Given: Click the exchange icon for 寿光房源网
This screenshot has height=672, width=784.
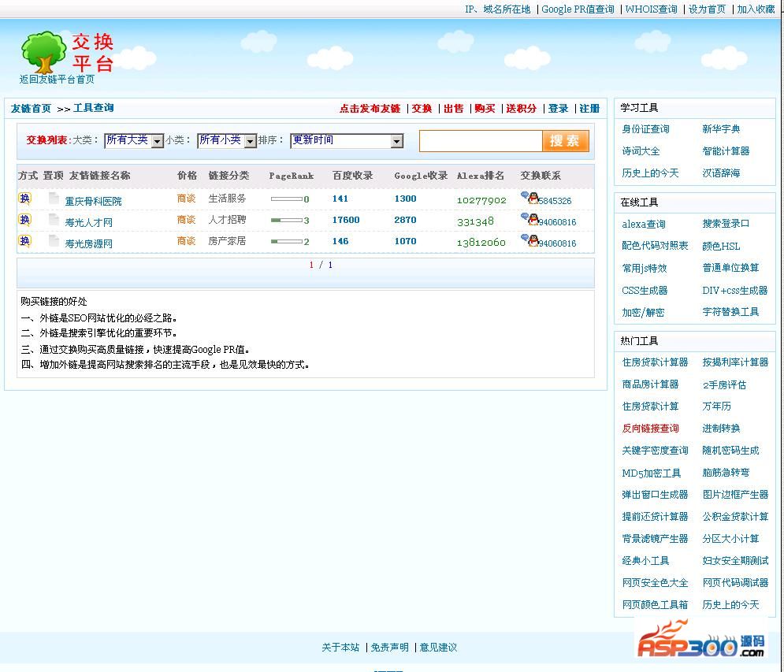Looking at the screenshot, I should (25, 241).
